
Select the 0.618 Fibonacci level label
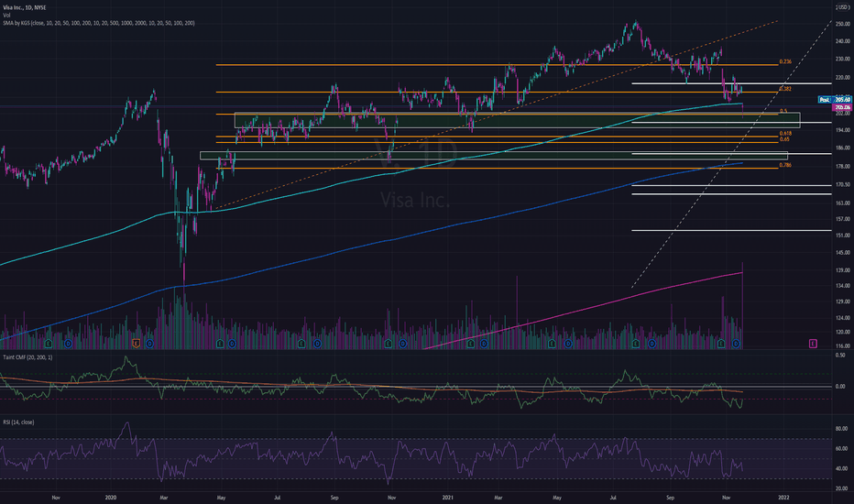click(x=785, y=133)
